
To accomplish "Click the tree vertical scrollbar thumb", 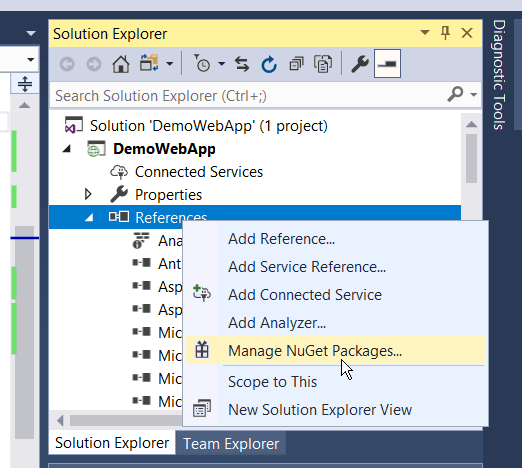I will [471, 158].
